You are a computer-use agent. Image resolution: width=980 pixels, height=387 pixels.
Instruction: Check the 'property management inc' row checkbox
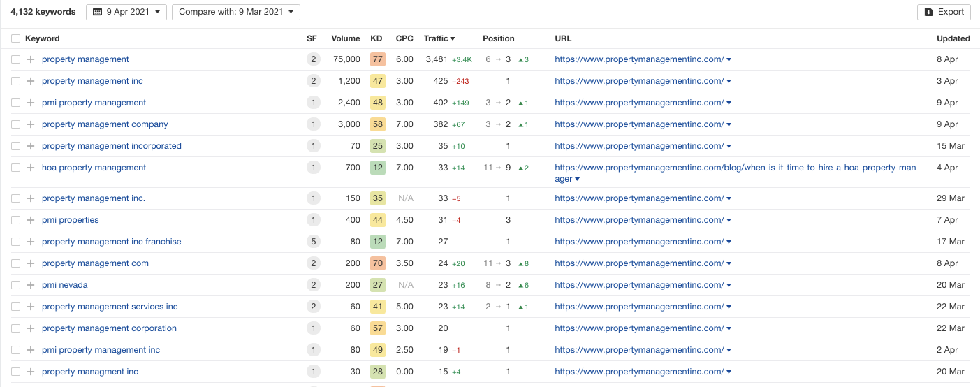click(15, 81)
